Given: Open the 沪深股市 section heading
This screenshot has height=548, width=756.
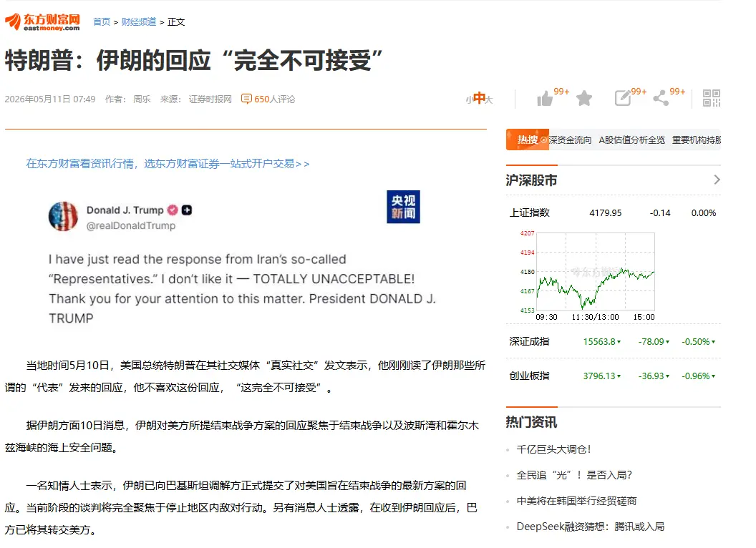Looking at the screenshot, I should pyautogui.click(x=531, y=180).
